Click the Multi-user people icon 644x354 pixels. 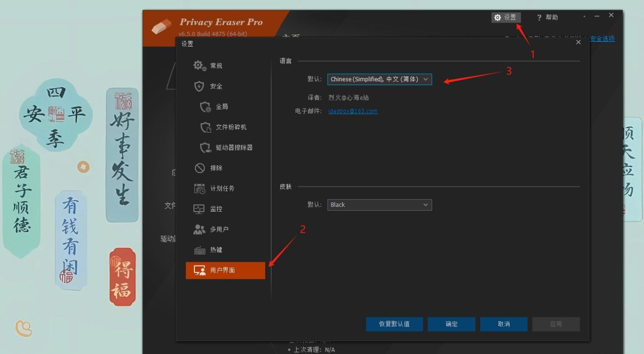[199, 229]
